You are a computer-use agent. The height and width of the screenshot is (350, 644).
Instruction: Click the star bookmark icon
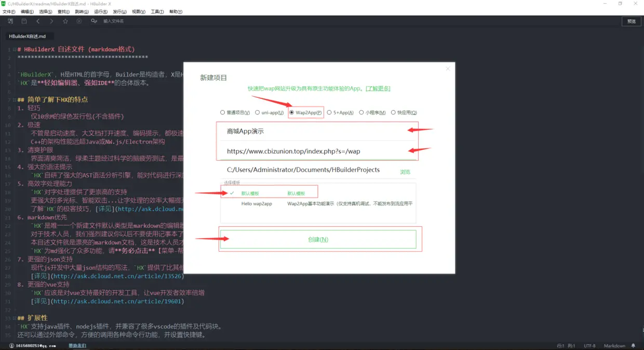[x=65, y=21]
